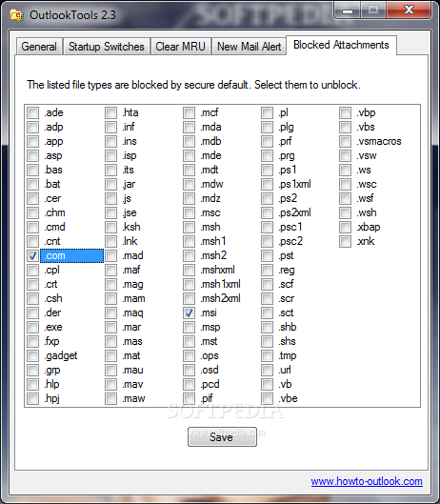Image resolution: width=440 pixels, height=504 pixels.
Task: Save the blocked attachment settings
Action: pyautogui.click(x=222, y=436)
